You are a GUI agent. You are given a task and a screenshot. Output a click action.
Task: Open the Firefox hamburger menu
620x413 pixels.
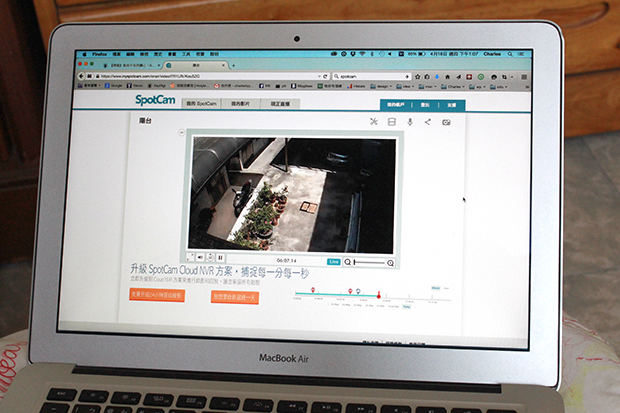[x=524, y=77]
